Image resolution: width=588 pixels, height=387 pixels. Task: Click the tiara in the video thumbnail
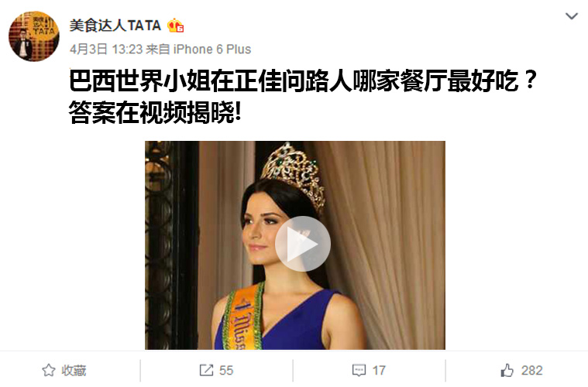294,176
